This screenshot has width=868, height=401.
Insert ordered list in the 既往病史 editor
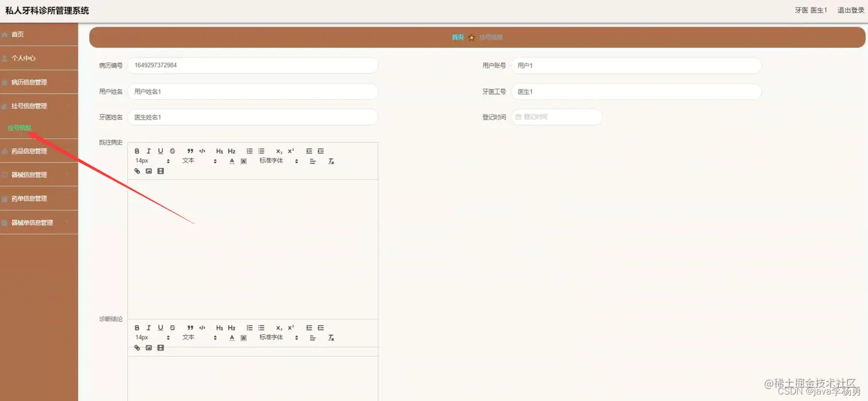249,151
